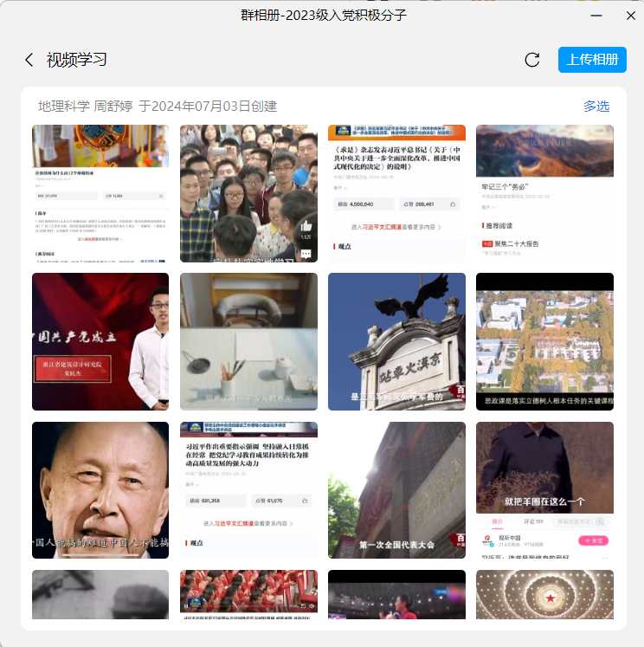Click the refresh album icon
This screenshot has height=647, width=644.
[x=532, y=60]
